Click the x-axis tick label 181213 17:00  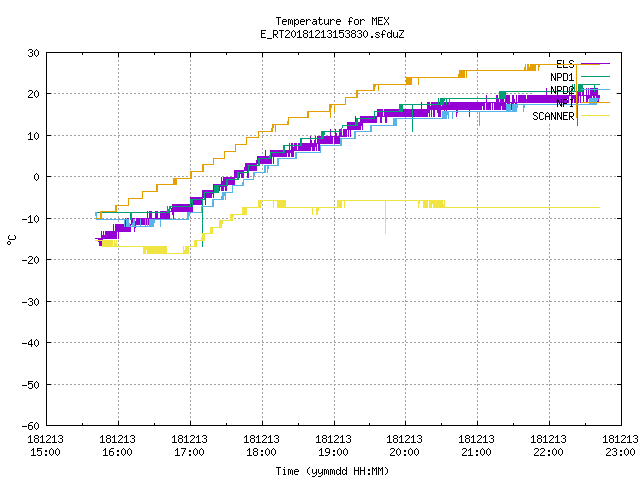click(189, 446)
